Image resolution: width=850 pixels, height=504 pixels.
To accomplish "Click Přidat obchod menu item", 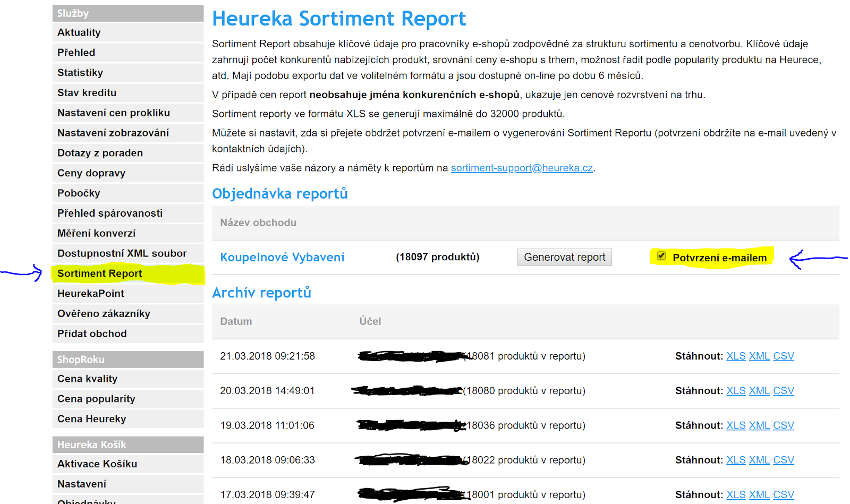I will click(128, 334).
